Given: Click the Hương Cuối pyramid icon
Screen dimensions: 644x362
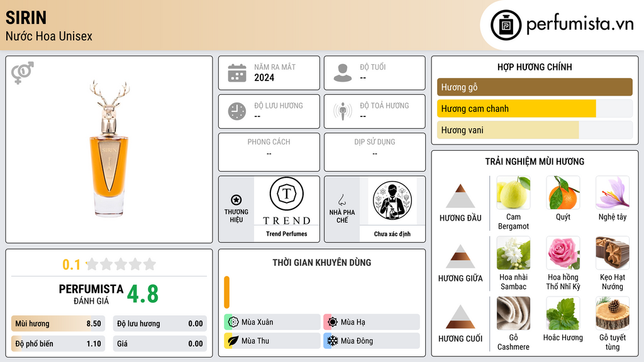Looking at the screenshot, I should [460, 317].
